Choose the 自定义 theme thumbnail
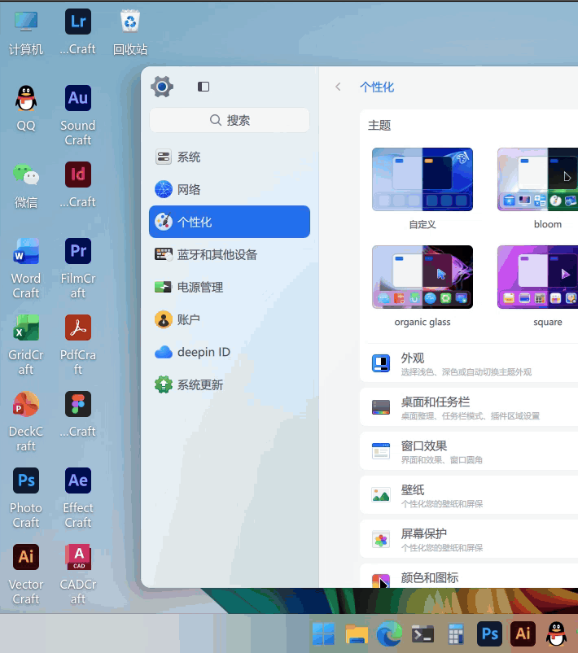Image resolution: width=578 pixels, height=655 pixels. pyautogui.click(x=422, y=179)
